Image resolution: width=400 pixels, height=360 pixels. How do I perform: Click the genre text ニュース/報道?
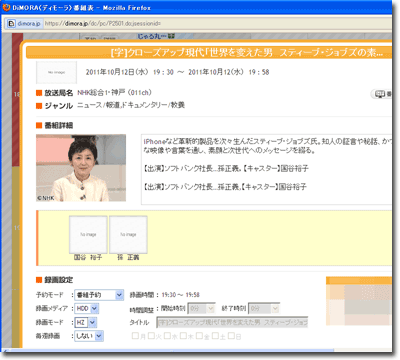pyautogui.click(x=131, y=105)
